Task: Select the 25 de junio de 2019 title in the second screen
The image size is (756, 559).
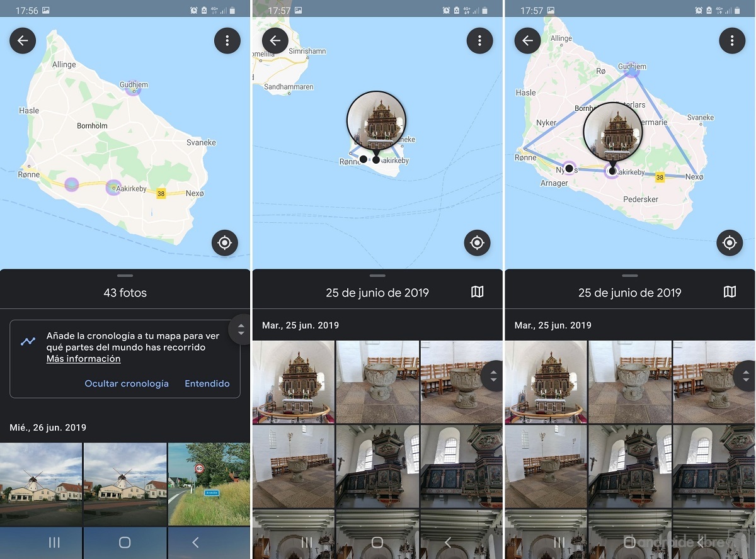Action: 377,293
